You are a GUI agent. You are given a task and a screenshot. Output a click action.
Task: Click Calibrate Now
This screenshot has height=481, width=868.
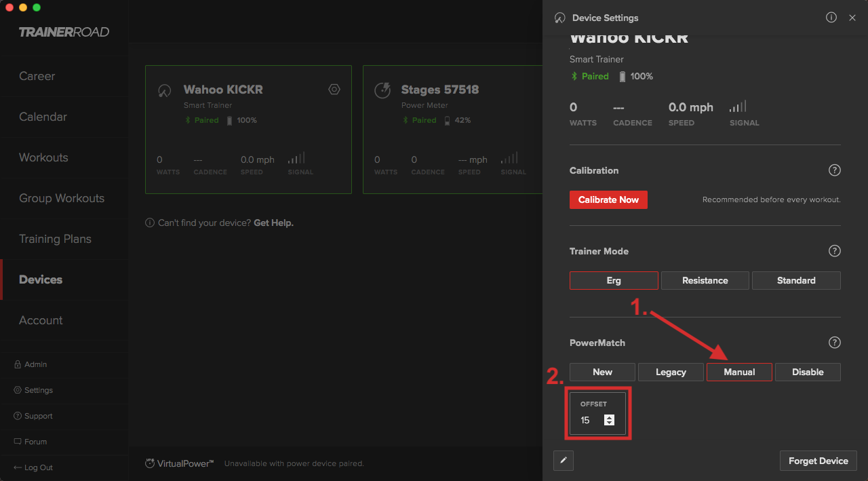click(608, 199)
